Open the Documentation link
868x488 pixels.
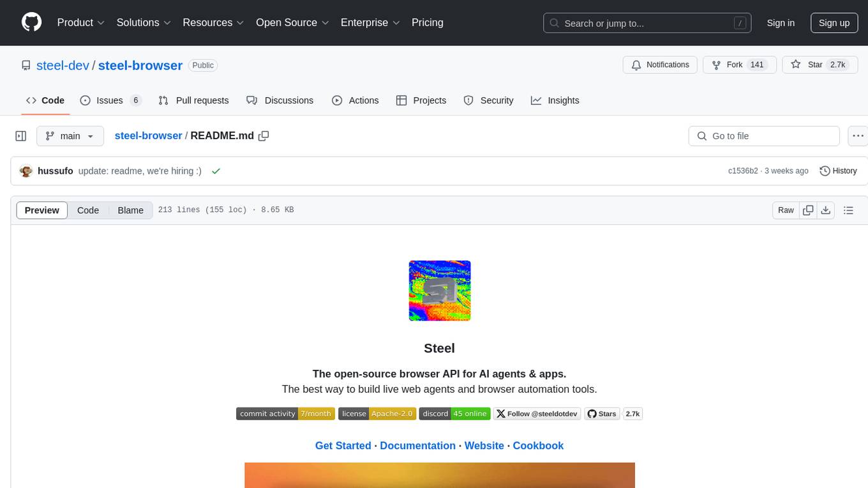point(417,446)
